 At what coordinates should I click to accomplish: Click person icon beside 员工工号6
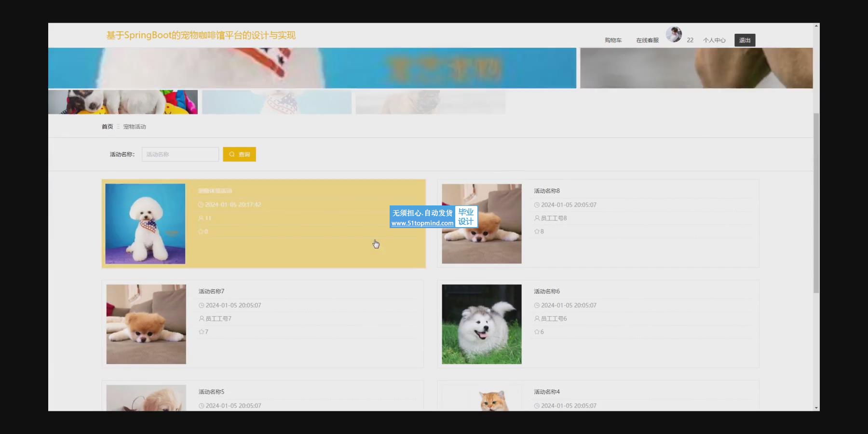(537, 318)
